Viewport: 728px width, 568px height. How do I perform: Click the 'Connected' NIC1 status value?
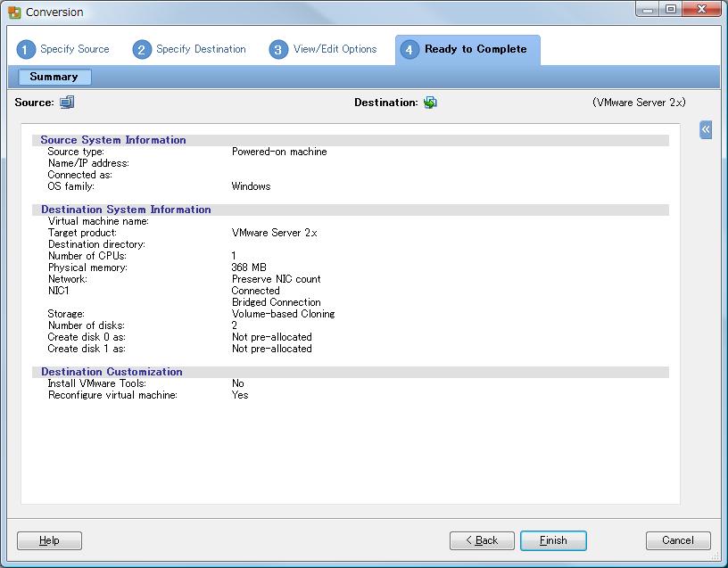pyautogui.click(x=255, y=291)
